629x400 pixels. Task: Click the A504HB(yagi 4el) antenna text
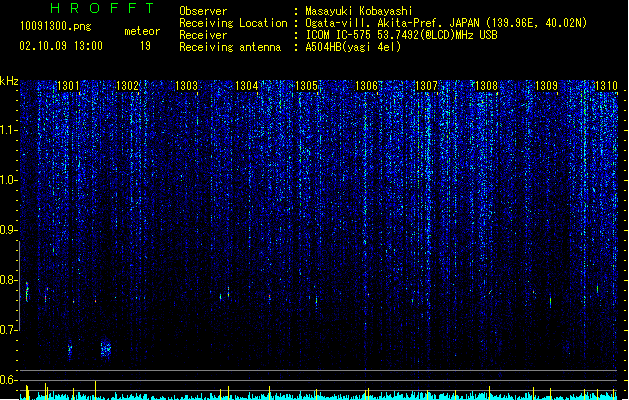(353, 47)
